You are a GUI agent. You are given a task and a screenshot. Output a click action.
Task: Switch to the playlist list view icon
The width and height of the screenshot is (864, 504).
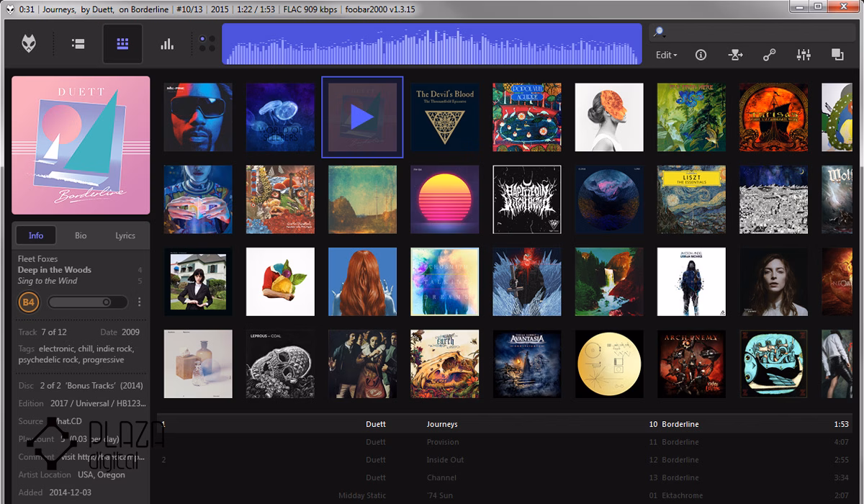click(78, 44)
